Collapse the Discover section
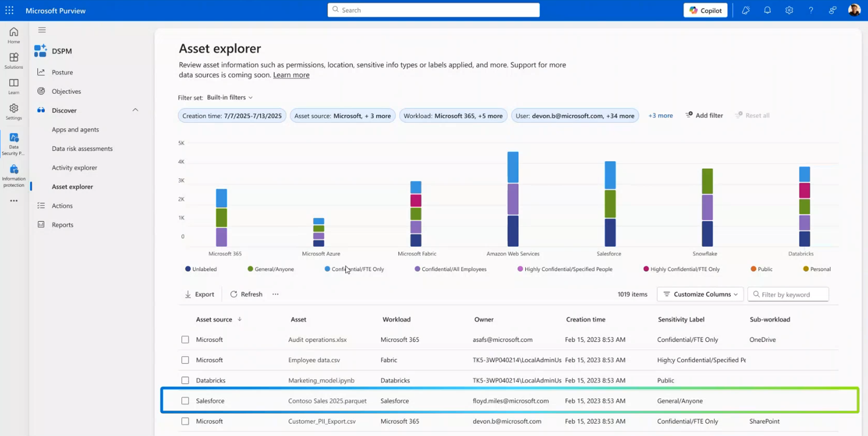Viewport: 868px width, 436px height. tap(135, 110)
